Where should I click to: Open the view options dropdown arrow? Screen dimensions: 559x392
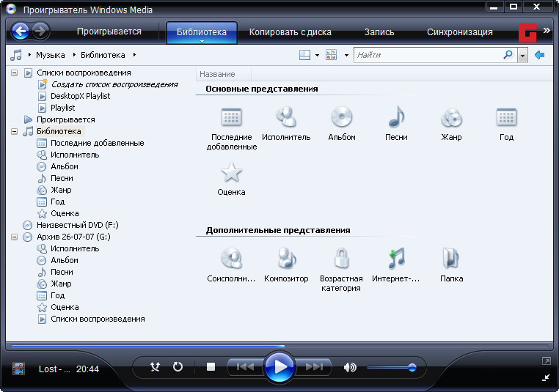pos(346,55)
